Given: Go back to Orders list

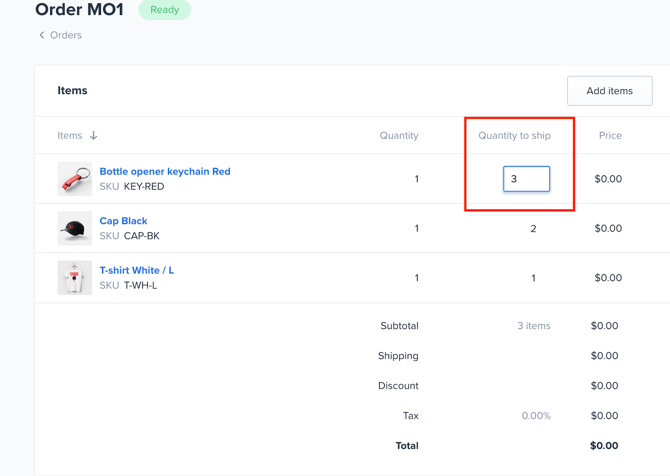Looking at the screenshot, I should [x=66, y=35].
